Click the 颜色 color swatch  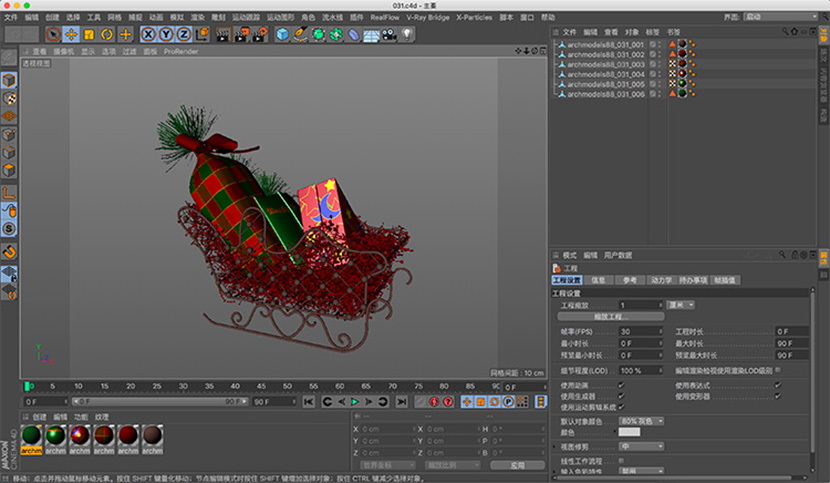tap(629, 432)
